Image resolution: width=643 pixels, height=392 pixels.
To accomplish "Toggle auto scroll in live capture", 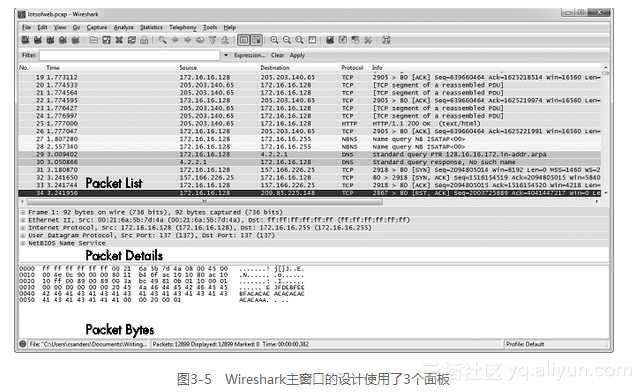I will coord(257,40).
